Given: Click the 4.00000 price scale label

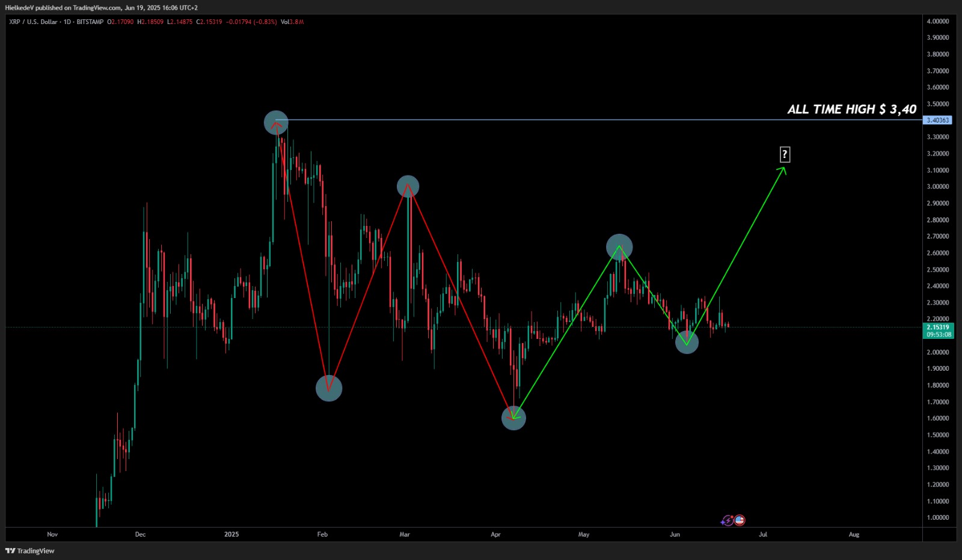Looking at the screenshot, I should (938, 21).
